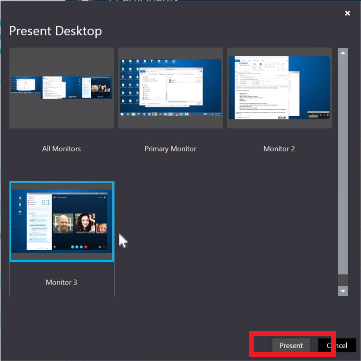Select the All Monitors thumbnail
Screen dimensions: 361x361
click(x=62, y=88)
